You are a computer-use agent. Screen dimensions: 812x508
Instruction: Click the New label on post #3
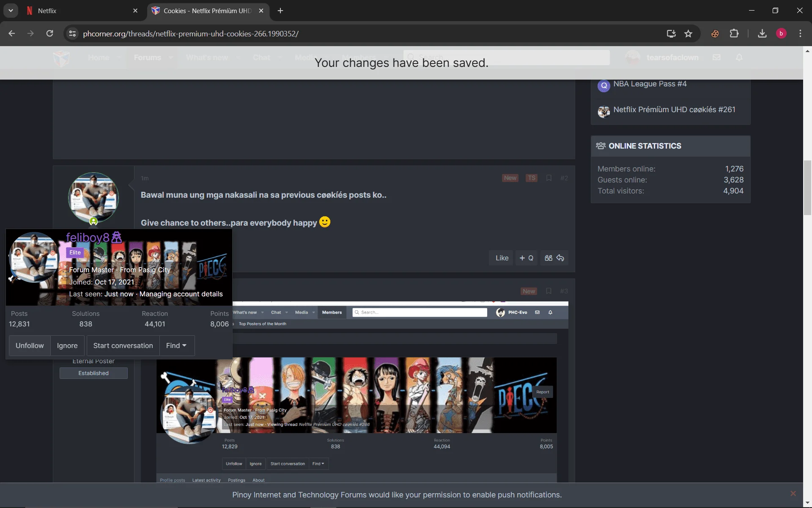tap(529, 291)
